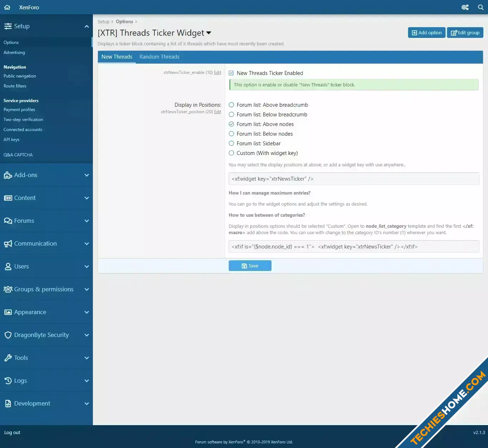The width and height of the screenshot is (488, 448).
Task: Select Custom (With widget key) radio
Action: [x=231, y=153]
